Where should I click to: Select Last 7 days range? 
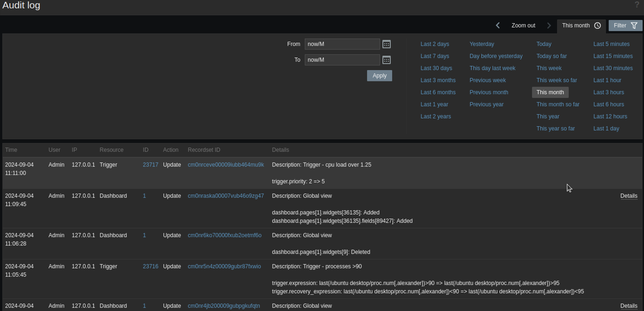[x=434, y=56]
